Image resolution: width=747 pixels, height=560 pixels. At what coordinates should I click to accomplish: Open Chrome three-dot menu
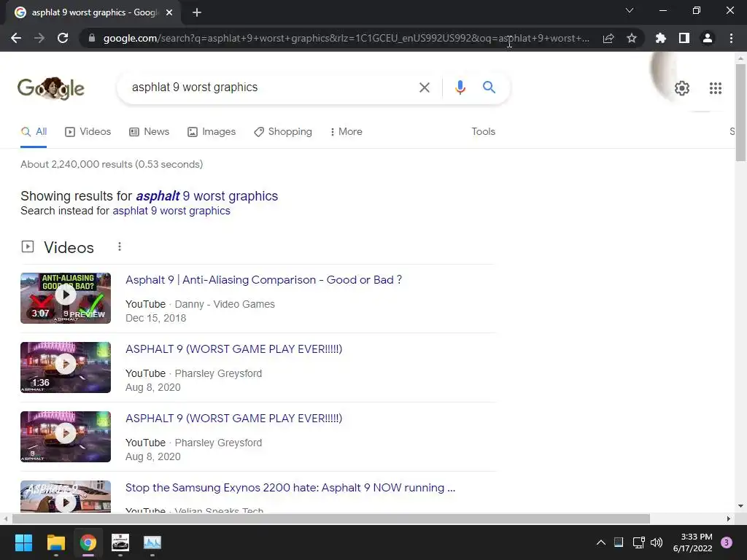pyautogui.click(x=731, y=38)
